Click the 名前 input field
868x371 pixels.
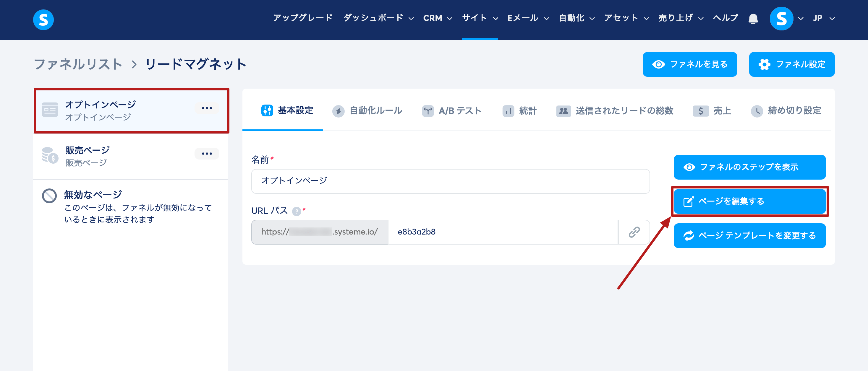click(x=450, y=181)
